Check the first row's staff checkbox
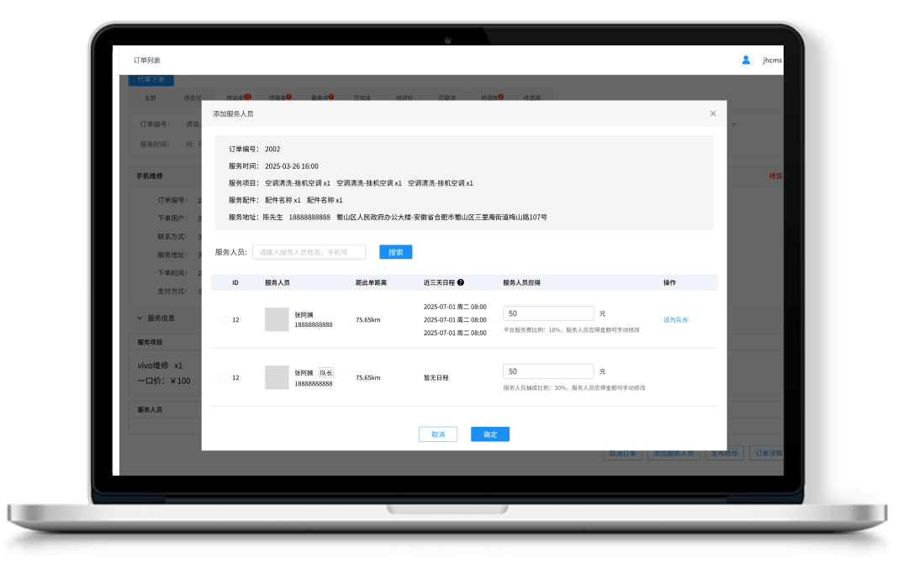This screenshot has height=563, width=924. tap(223, 319)
